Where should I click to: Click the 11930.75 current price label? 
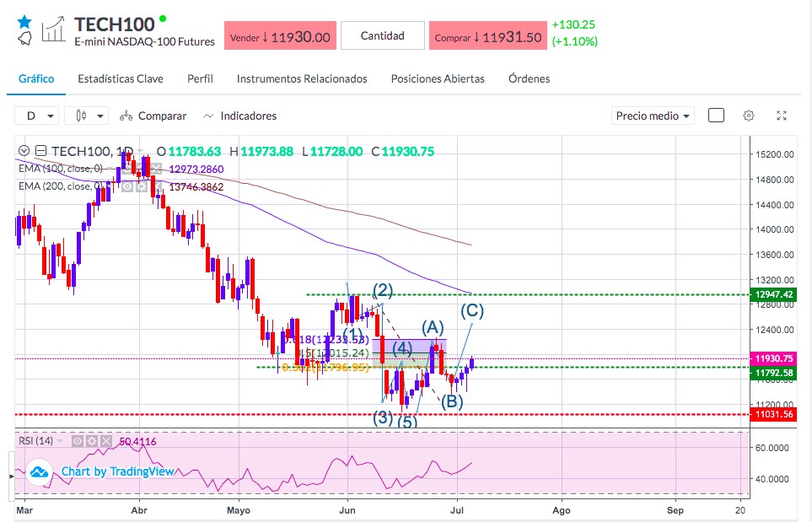(774, 358)
